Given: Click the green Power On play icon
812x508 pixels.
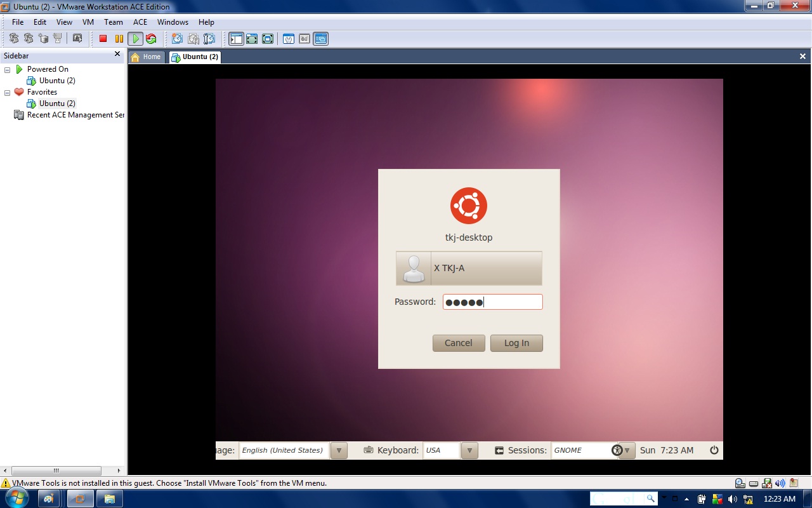Looking at the screenshot, I should [134, 39].
